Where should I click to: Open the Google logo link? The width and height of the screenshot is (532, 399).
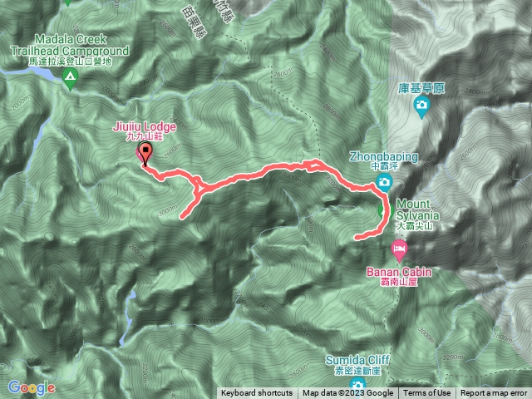[32, 388]
